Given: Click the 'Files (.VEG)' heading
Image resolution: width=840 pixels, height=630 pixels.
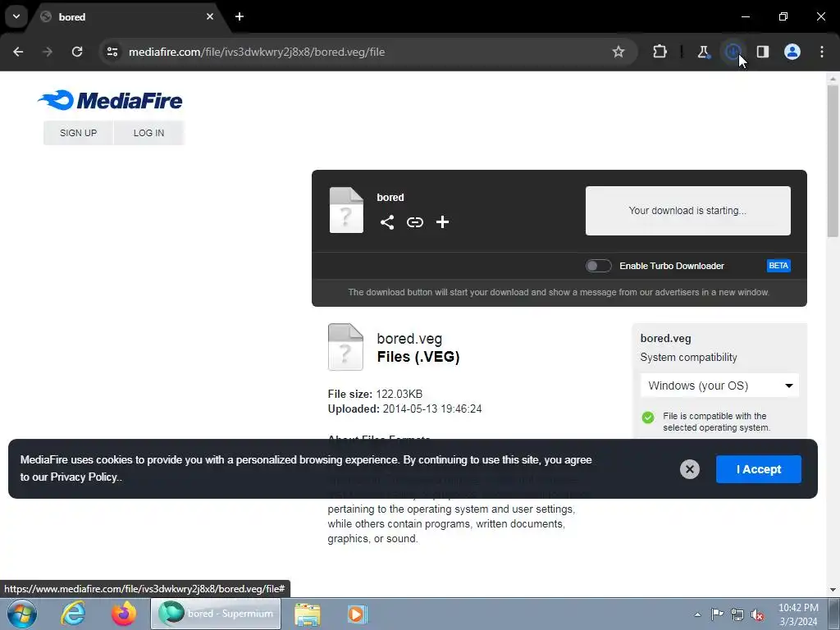Looking at the screenshot, I should 418,357.
